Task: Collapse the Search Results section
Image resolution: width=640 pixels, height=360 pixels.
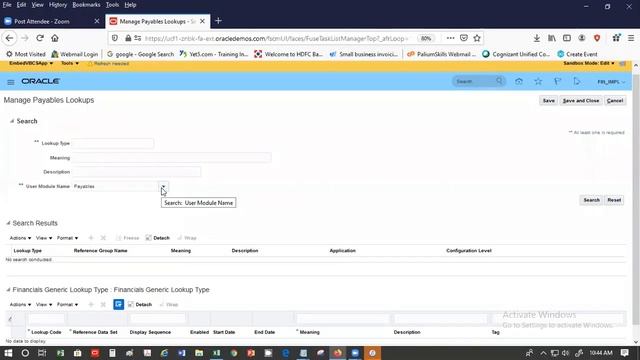Action: click(x=8, y=223)
